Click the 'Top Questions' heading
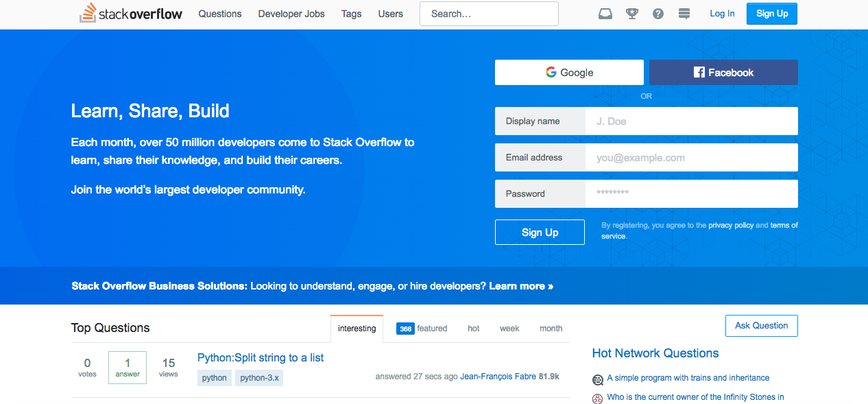The height and width of the screenshot is (404, 868). click(x=110, y=328)
